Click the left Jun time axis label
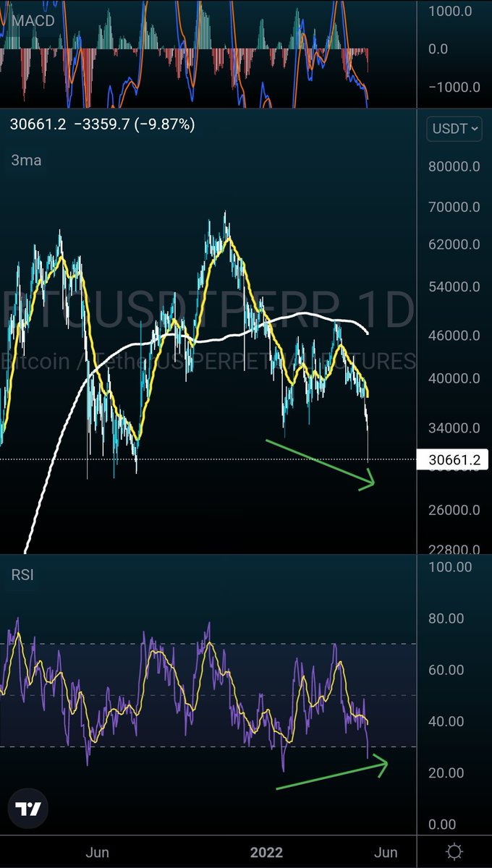The height and width of the screenshot is (868, 492). pyautogui.click(x=96, y=851)
